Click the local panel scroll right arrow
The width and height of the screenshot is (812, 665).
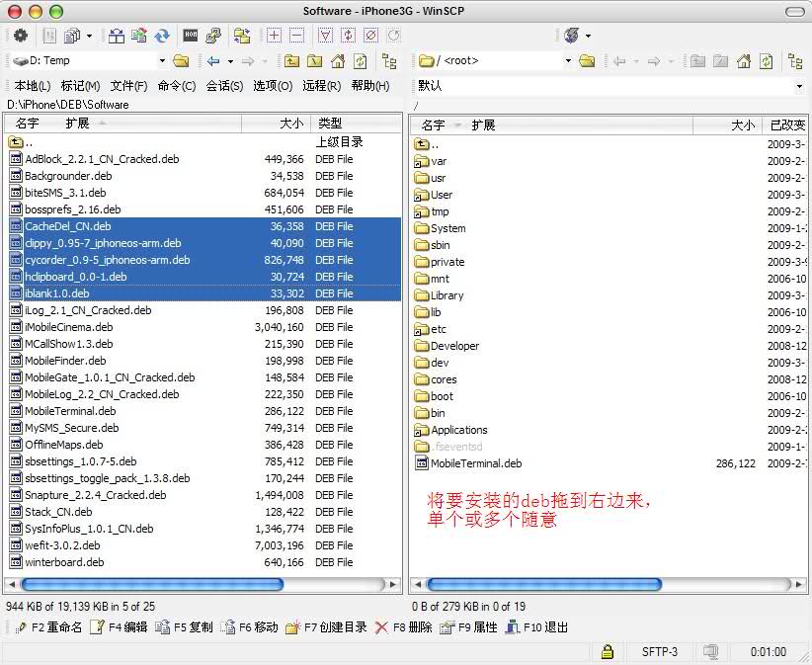tap(393, 584)
